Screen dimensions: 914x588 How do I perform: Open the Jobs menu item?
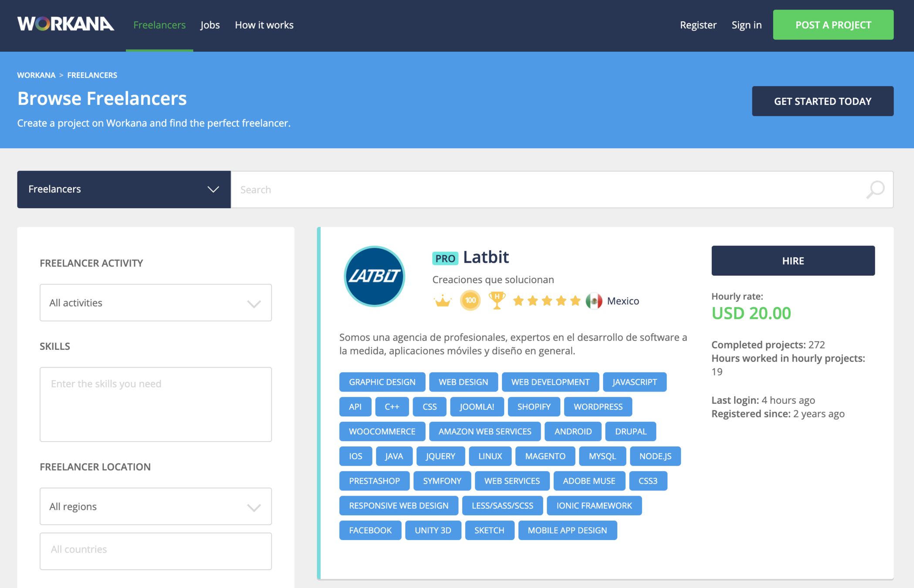pos(210,25)
